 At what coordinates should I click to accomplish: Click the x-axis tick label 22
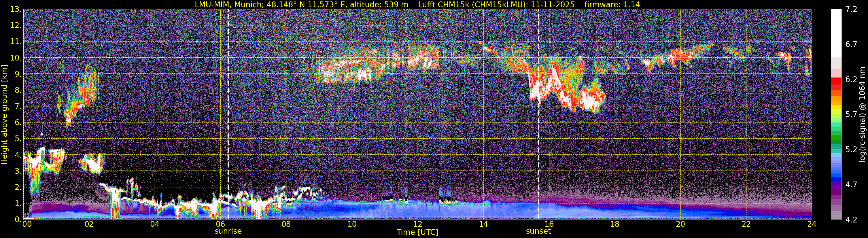click(x=746, y=224)
